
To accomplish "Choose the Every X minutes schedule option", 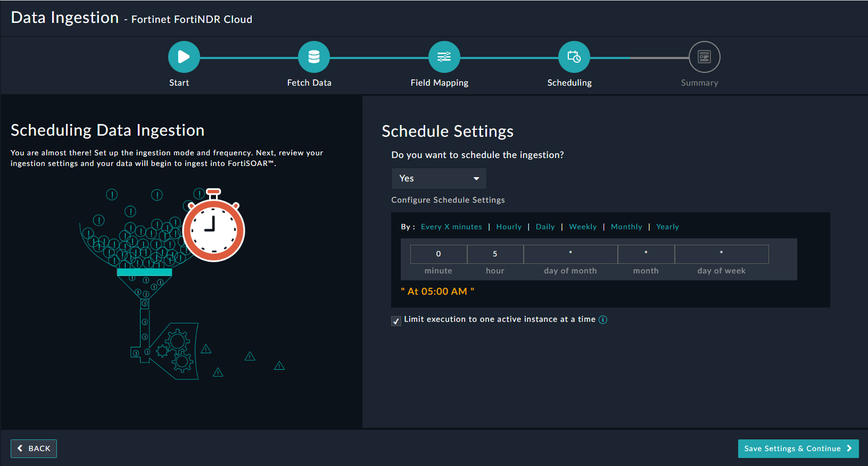I will 451,227.
